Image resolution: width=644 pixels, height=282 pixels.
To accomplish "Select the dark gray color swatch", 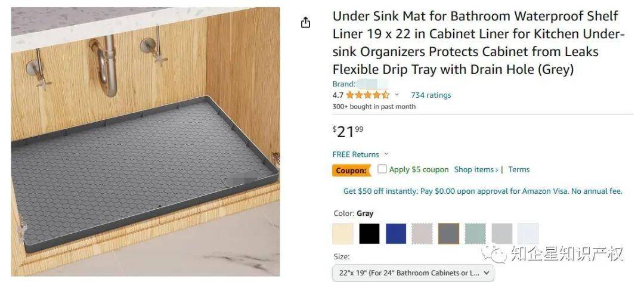I will [x=448, y=234].
